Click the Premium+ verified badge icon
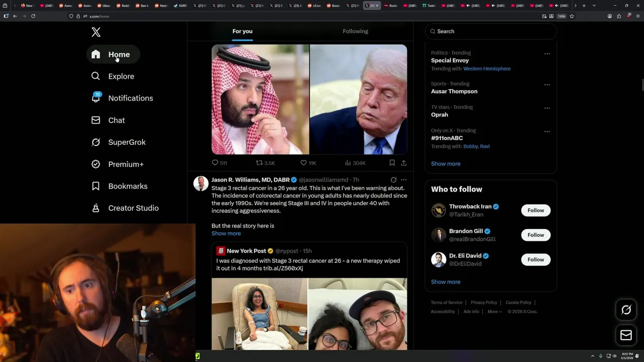 (x=96, y=164)
